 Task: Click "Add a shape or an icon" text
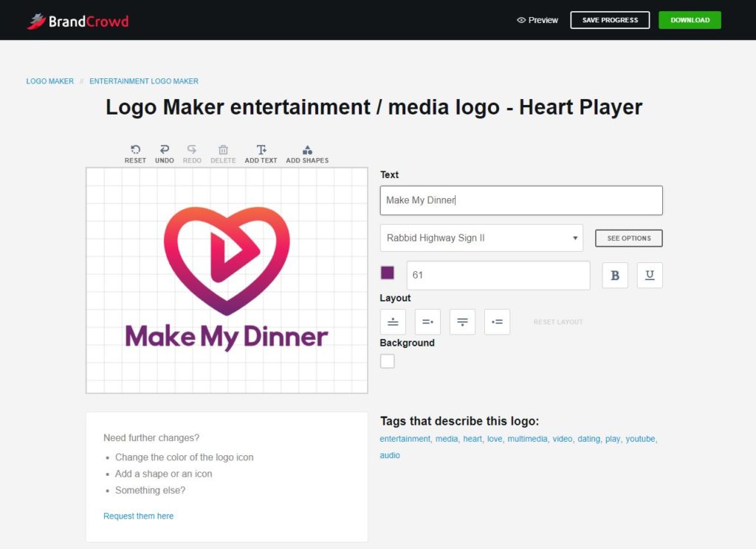pos(163,474)
